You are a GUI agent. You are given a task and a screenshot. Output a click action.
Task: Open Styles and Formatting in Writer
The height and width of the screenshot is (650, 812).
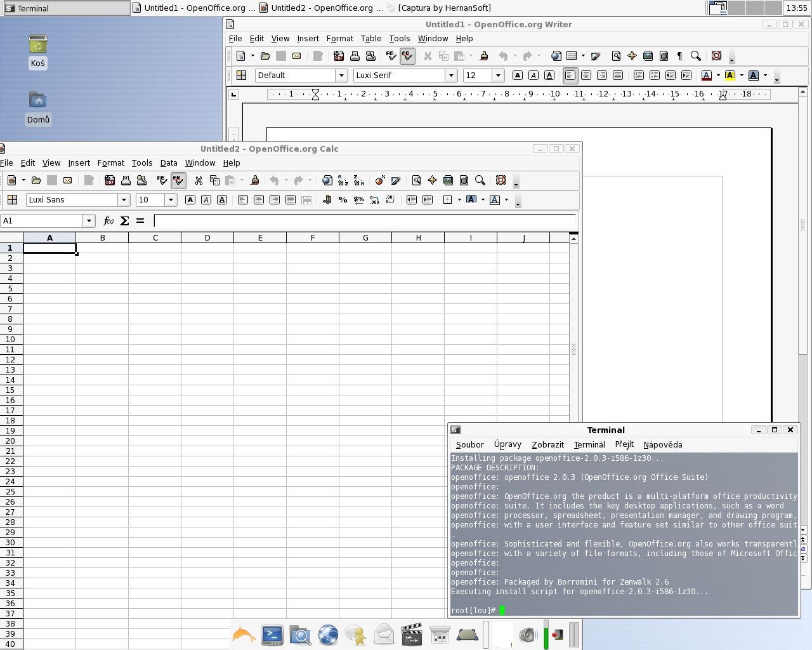click(x=242, y=75)
